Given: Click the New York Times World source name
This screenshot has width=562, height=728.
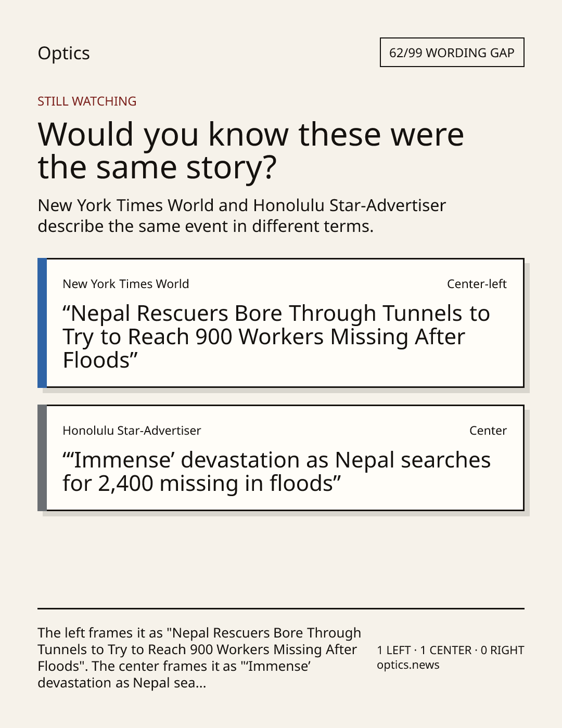Looking at the screenshot, I should click(126, 284).
